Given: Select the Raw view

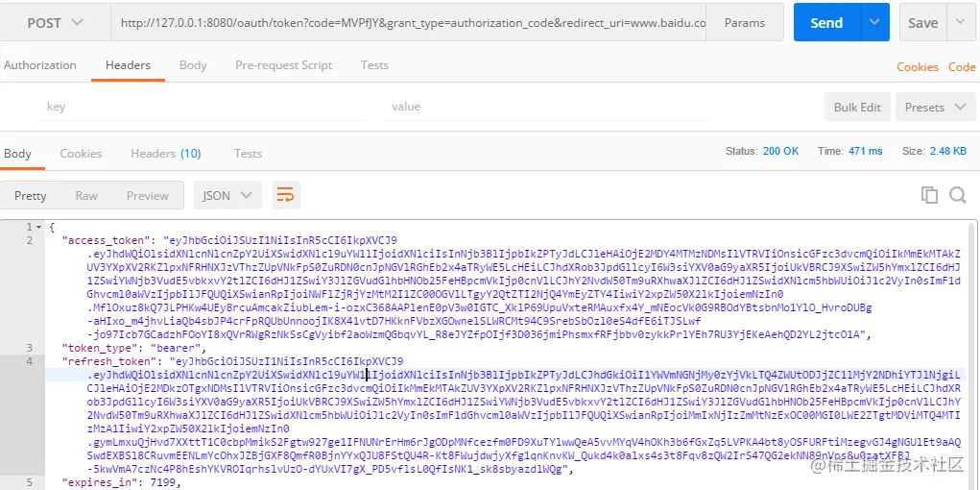Looking at the screenshot, I should click(x=86, y=195).
